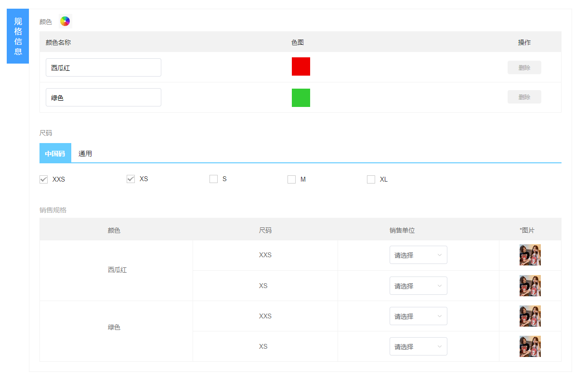This screenshot has height=382, width=588.
Task: Check the S size checkbox
Action: (214, 179)
